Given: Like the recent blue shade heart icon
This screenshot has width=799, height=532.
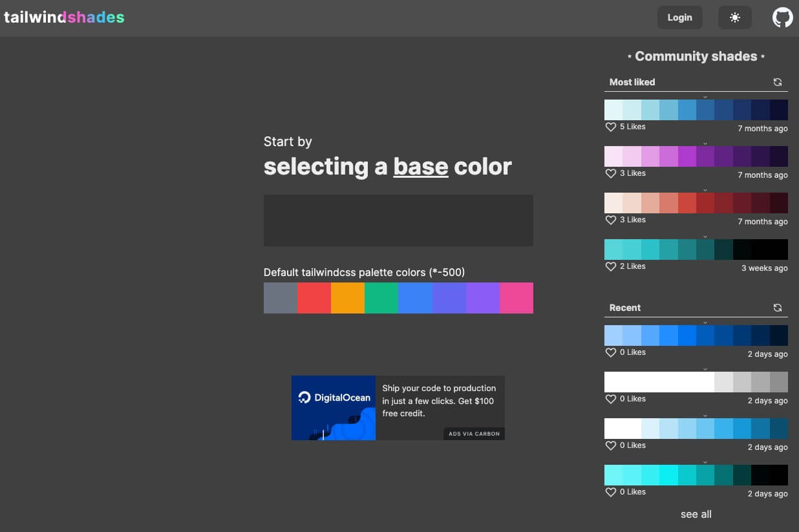Looking at the screenshot, I should [611, 353].
